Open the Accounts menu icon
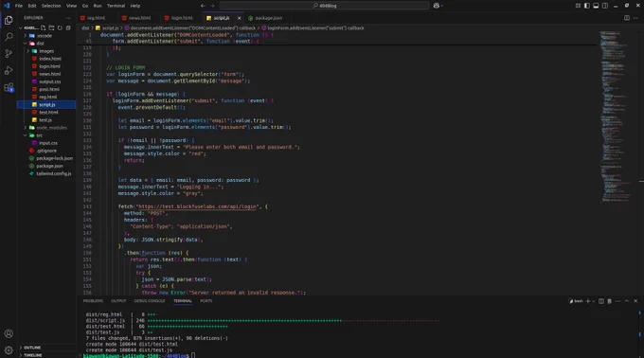The height and width of the screenshot is (358, 644). [x=9, y=333]
